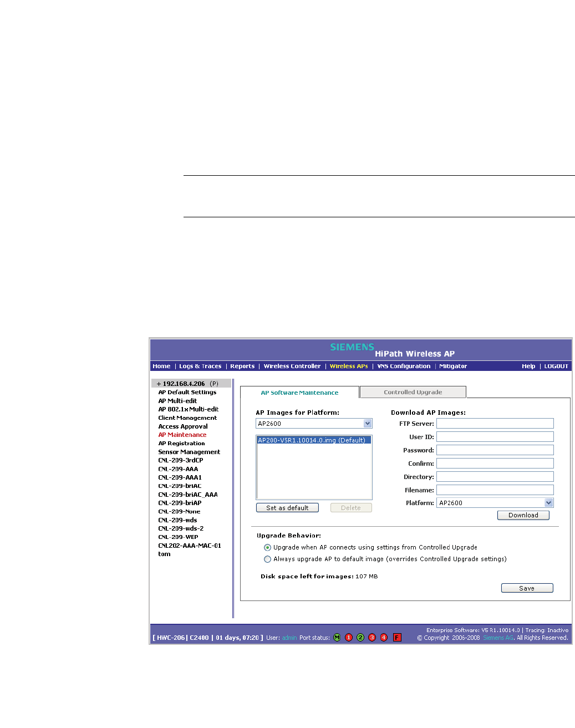Select CNL-209-None in sidebar

coord(179,512)
